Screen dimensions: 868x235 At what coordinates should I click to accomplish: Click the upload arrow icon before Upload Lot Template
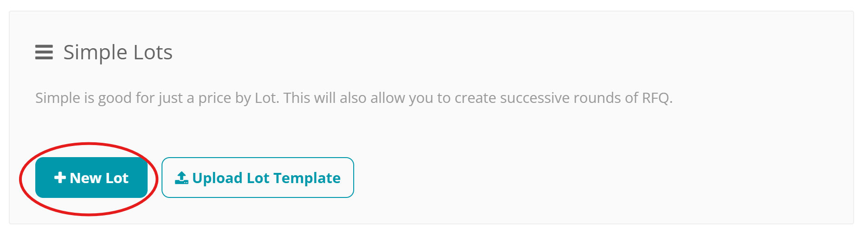coord(181,178)
